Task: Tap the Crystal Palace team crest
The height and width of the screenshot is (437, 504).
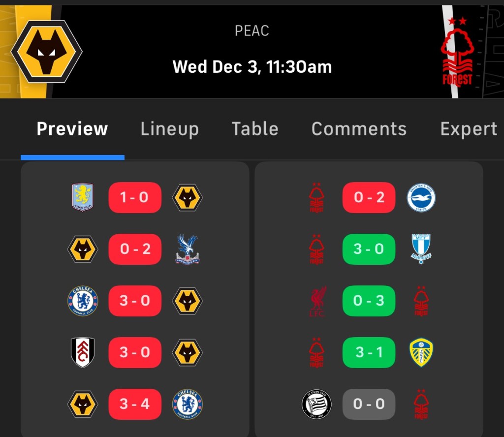Action: 187,250
